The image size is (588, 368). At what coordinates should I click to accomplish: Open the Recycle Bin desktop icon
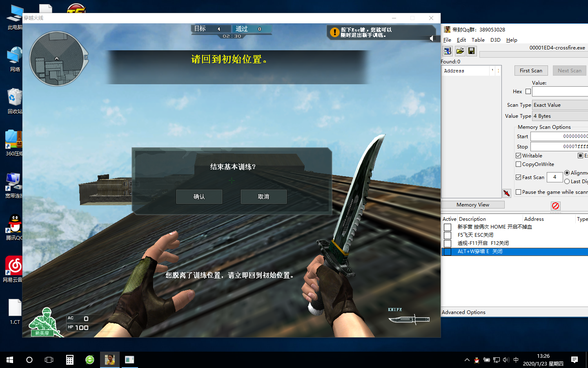(x=15, y=101)
